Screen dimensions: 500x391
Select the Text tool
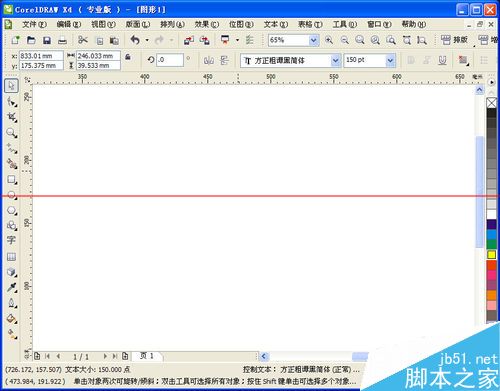click(11, 240)
